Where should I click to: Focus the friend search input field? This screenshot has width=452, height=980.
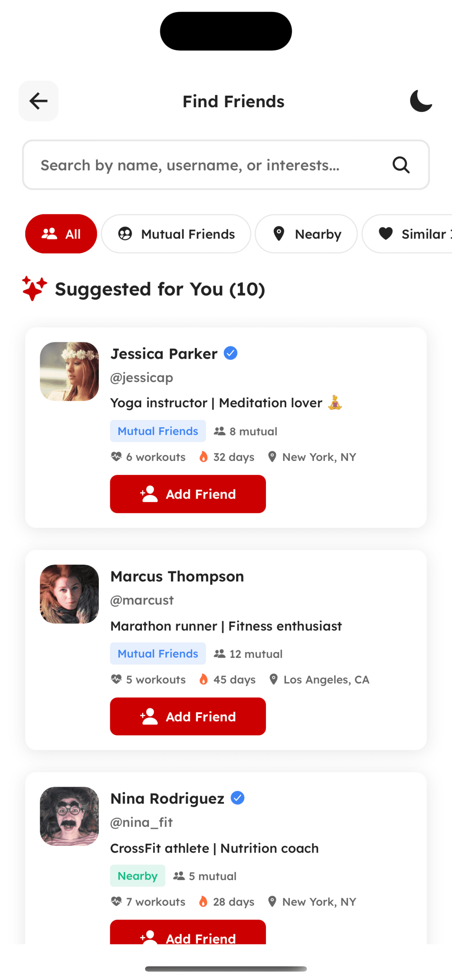(207, 165)
